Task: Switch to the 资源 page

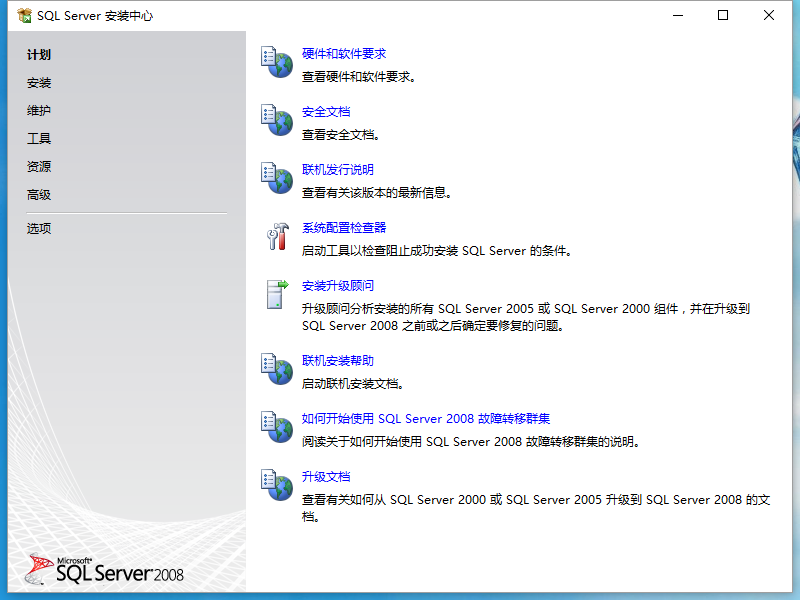Action: click(x=39, y=167)
